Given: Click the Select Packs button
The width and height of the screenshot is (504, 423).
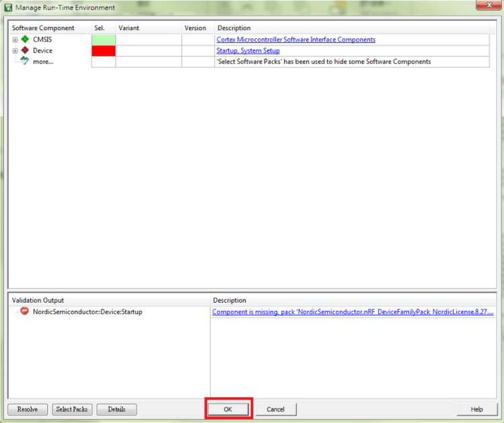Looking at the screenshot, I should pyautogui.click(x=72, y=409).
